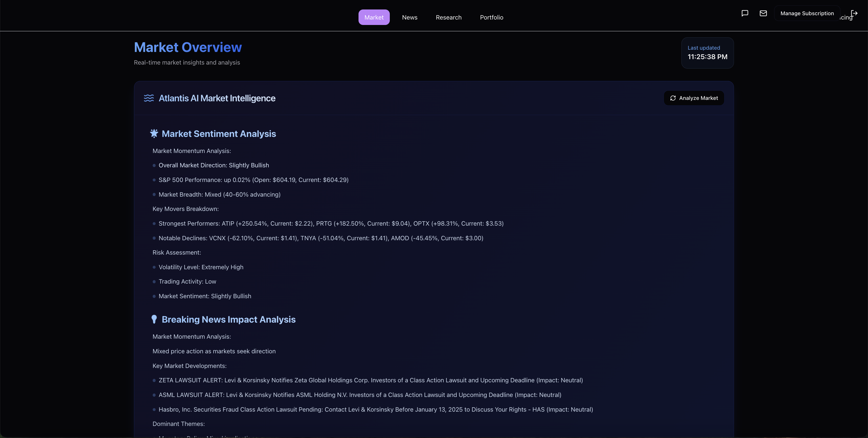The image size is (868, 438).
Task: Click the Atlantis AI Market Intelligence title
Action: tap(217, 98)
